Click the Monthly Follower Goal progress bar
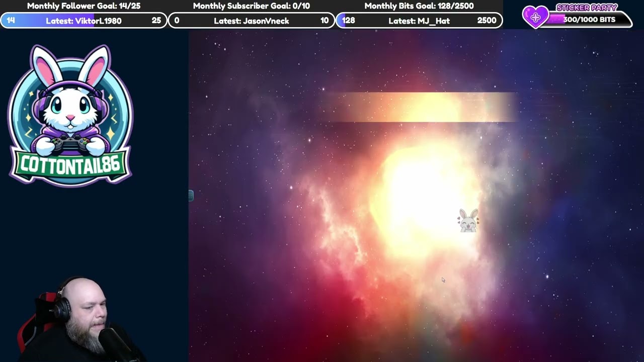The width and height of the screenshot is (644, 362). (x=84, y=21)
